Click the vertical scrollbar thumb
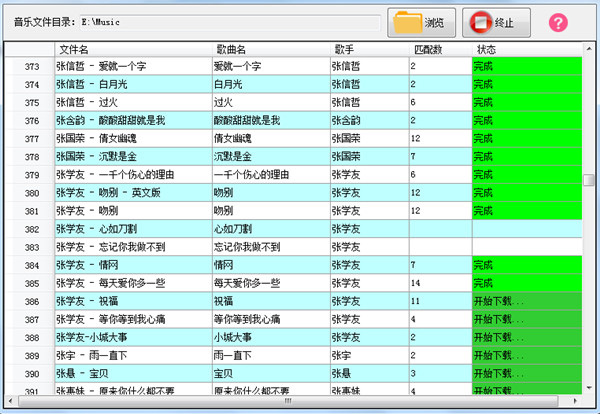The height and width of the screenshot is (414, 600). (590, 180)
